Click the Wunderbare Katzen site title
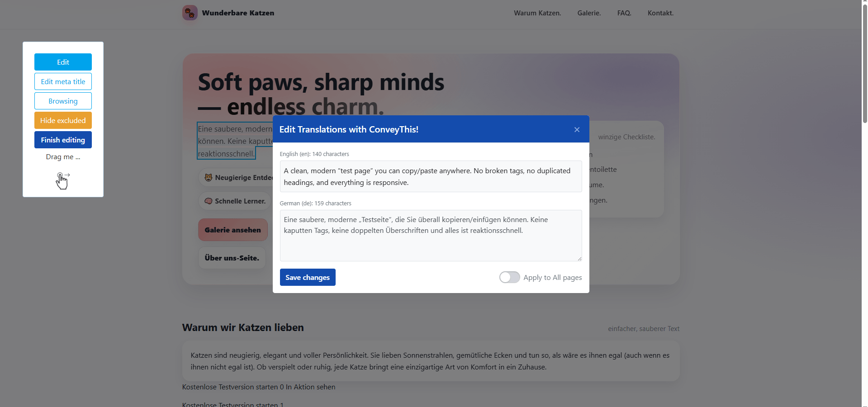Viewport: 868px width, 407px height. (x=238, y=13)
